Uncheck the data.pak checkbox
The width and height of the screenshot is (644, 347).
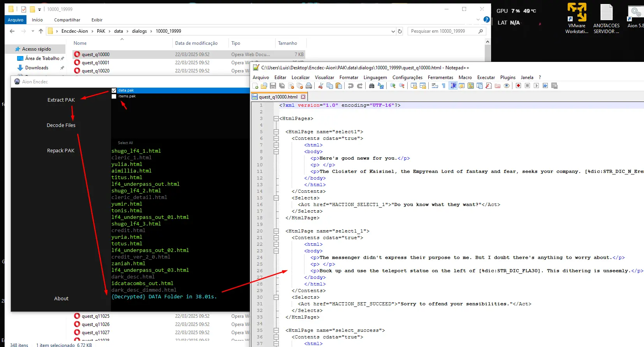coord(114,90)
